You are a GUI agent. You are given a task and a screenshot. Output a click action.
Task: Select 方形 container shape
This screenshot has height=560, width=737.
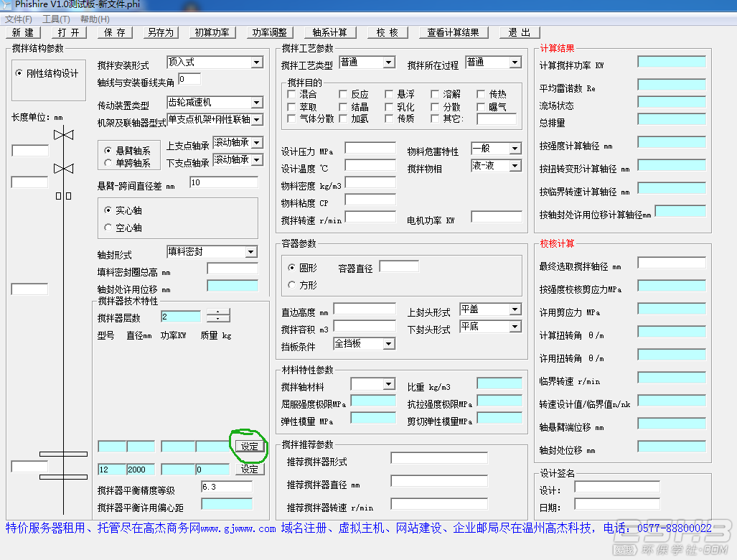[x=303, y=285]
